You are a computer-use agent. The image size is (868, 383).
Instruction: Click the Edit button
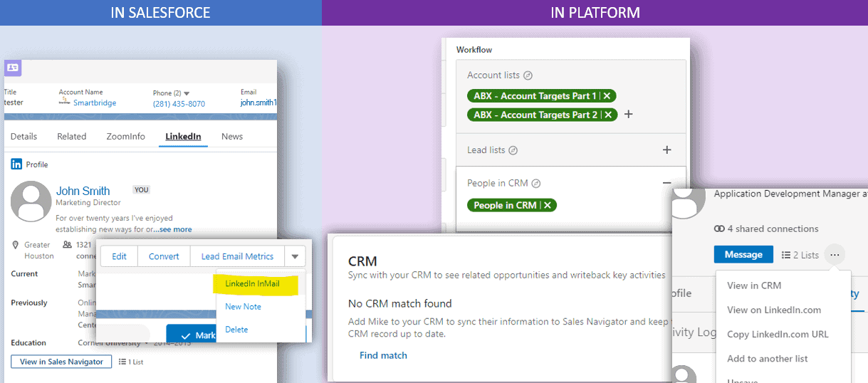tap(119, 256)
